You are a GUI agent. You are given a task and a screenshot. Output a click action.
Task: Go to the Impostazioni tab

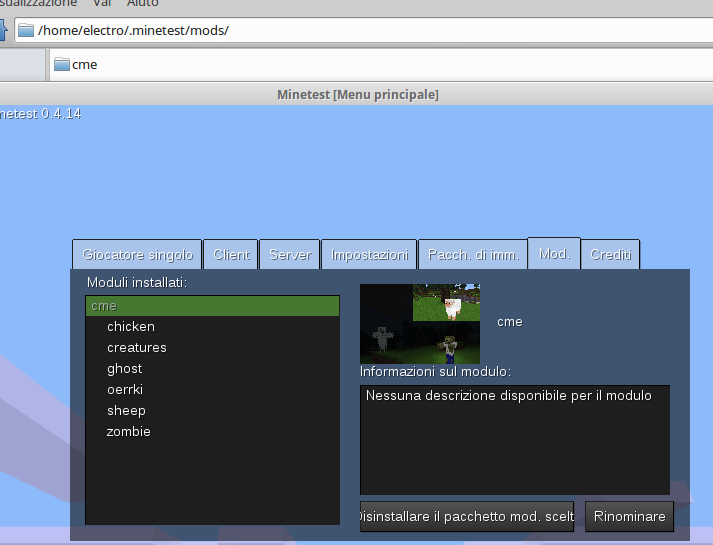point(370,255)
